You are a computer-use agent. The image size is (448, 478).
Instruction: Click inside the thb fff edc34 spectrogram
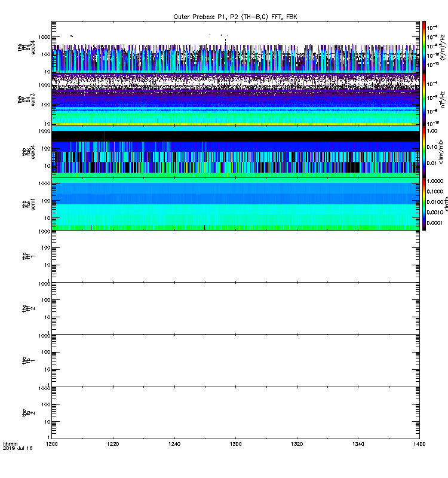pos(235,47)
